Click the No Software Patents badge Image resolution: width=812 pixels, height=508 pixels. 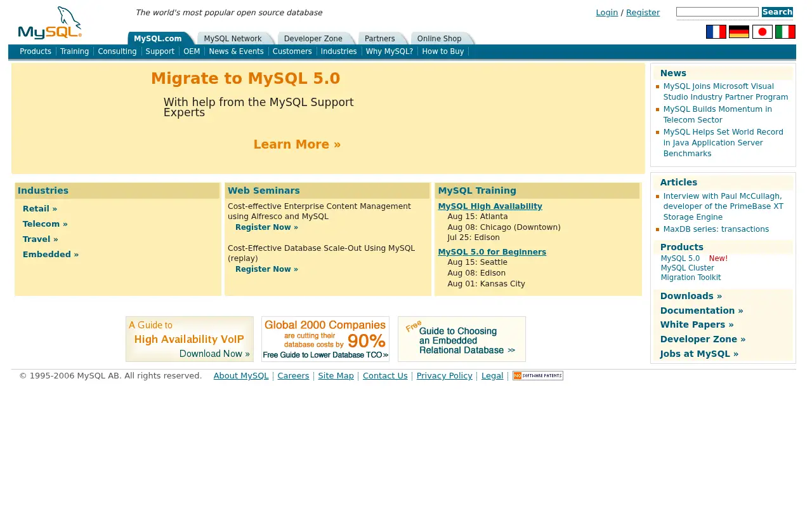tap(538, 376)
